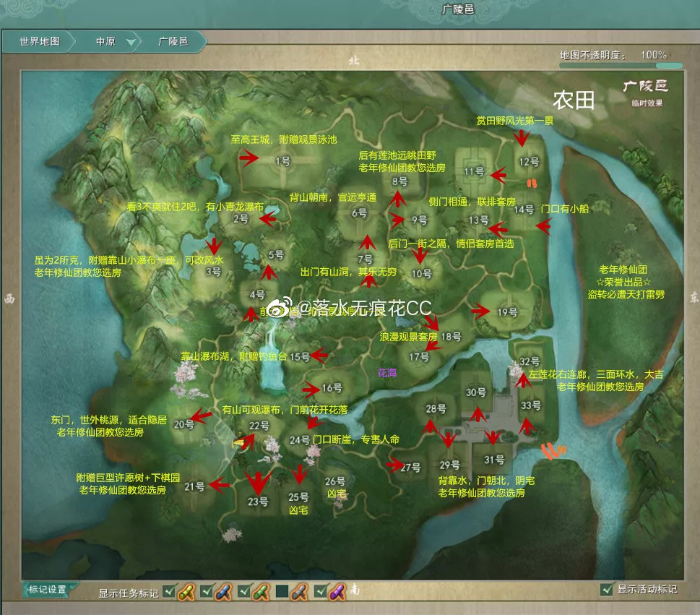Toggle the 显示活动标记 checkbox
700x615 pixels.
606,590
